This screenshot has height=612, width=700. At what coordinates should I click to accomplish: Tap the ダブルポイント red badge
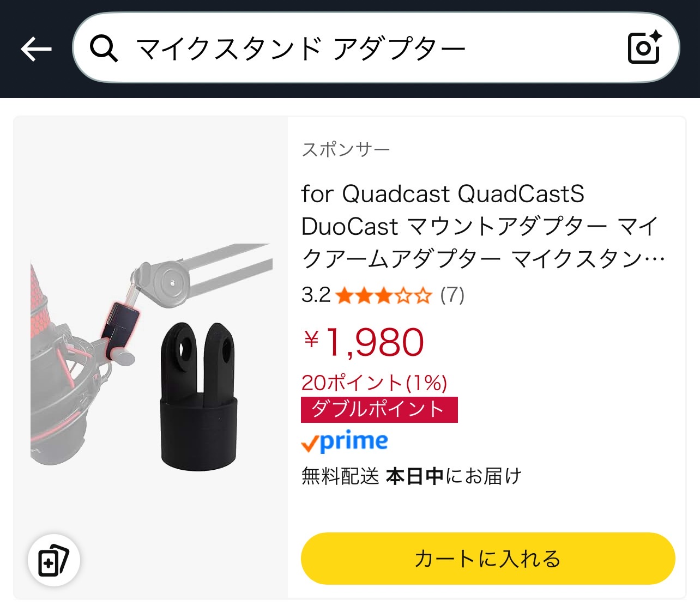[x=379, y=409]
